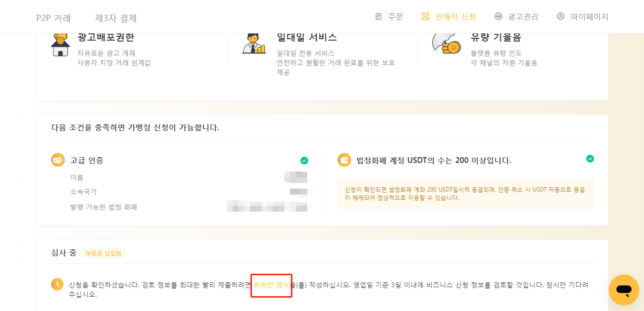Screen dimensions: 644x311
Task: Open the 온라인 양식 link
Action: coord(271,285)
